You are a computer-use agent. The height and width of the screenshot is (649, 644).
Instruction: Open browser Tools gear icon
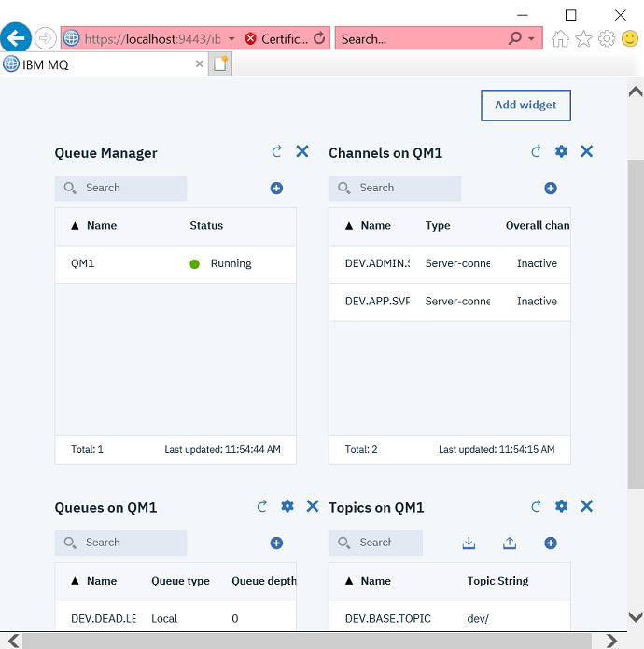(x=607, y=39)
